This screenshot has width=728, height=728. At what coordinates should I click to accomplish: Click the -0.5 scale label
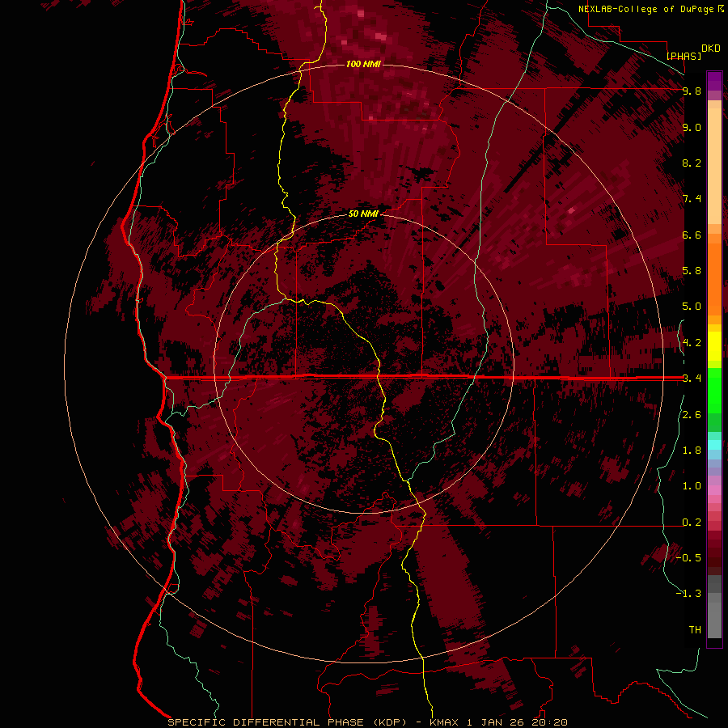[x=688, y=558]
